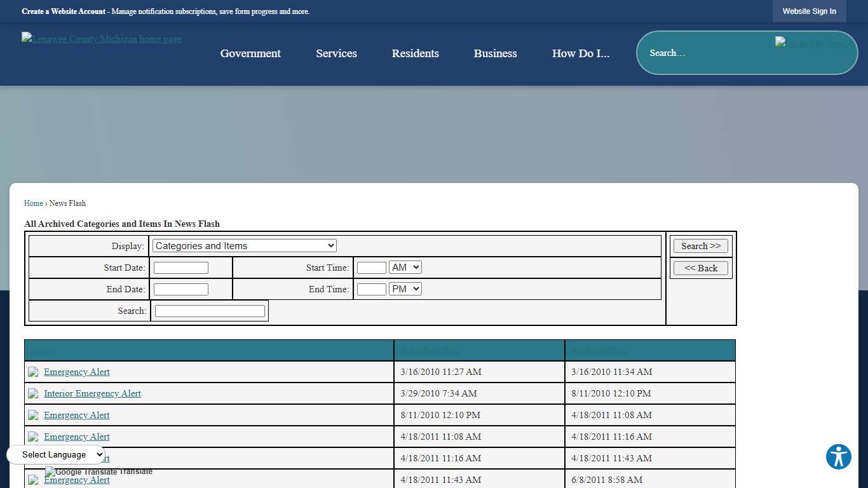The height and width of the screenshot is (488, 868).
Task: Click the archive Search text field
Action: pyautogui.click(x=210, y=311)
